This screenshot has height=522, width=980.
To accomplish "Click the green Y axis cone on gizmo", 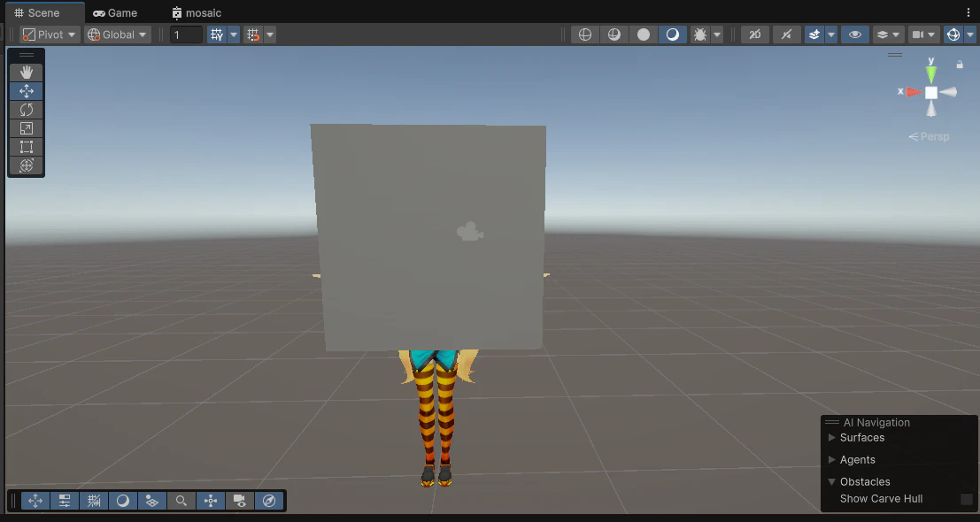I will pos(931,75).
